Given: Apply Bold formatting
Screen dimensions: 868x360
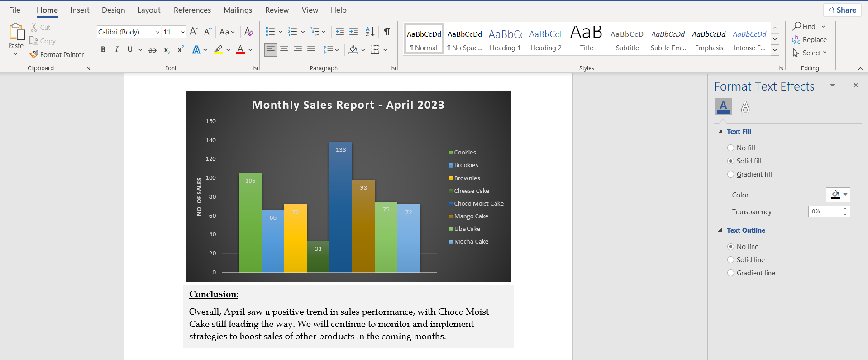Looking at the screenshot, I should click(x=103, y=50).
